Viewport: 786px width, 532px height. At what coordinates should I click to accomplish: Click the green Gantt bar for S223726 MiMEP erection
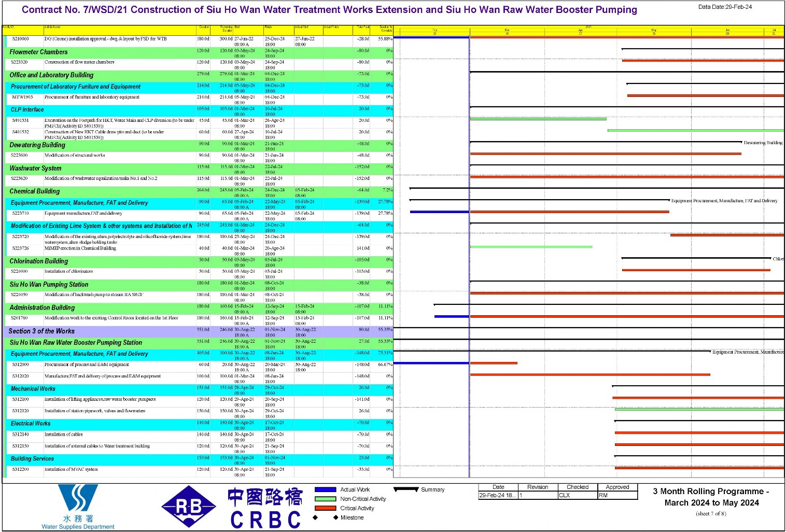(x=531, y=247)
